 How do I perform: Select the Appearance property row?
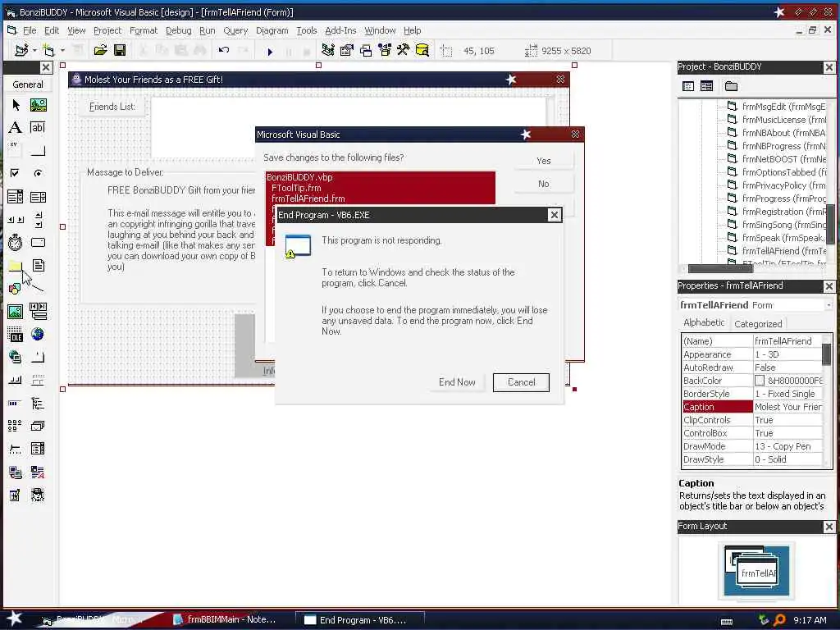[x=752, y=354]
